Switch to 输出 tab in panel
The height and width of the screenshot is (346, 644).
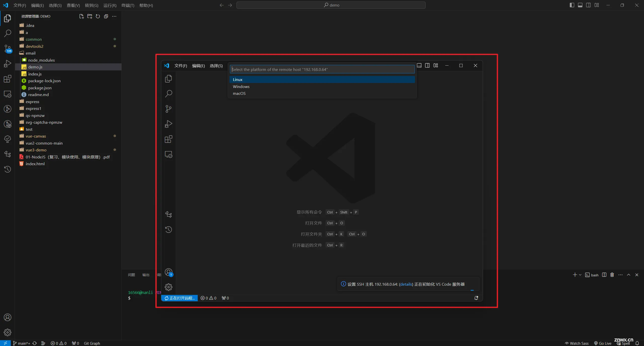[x=146, y=275]
